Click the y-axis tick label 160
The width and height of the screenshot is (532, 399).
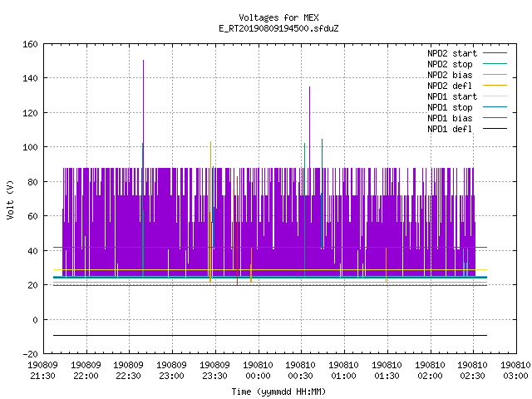(30, 44)
